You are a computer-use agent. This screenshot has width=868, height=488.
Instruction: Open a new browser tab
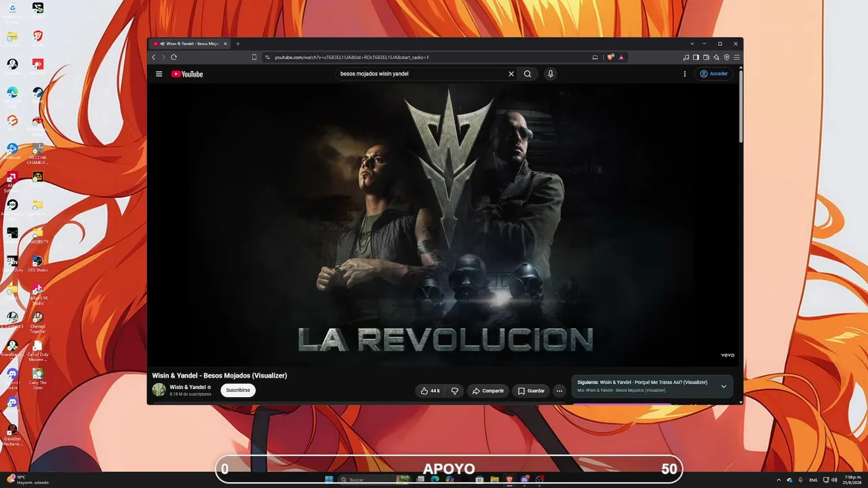pyautogui.click(x=238, y=43)
